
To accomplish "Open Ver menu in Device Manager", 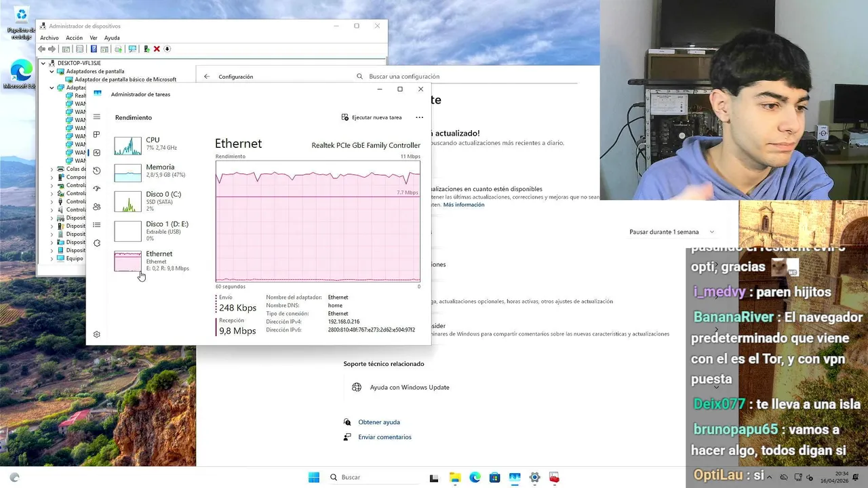I will coord(94,38).
